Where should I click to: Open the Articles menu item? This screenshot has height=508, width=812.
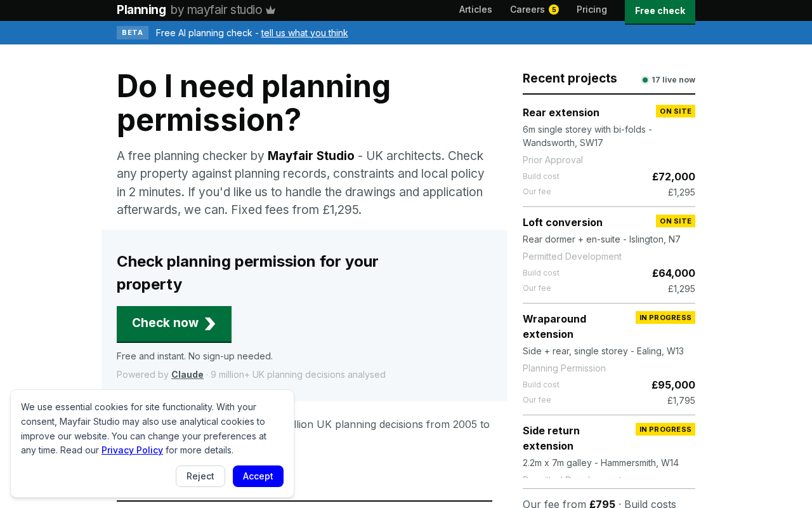point(476,10)
